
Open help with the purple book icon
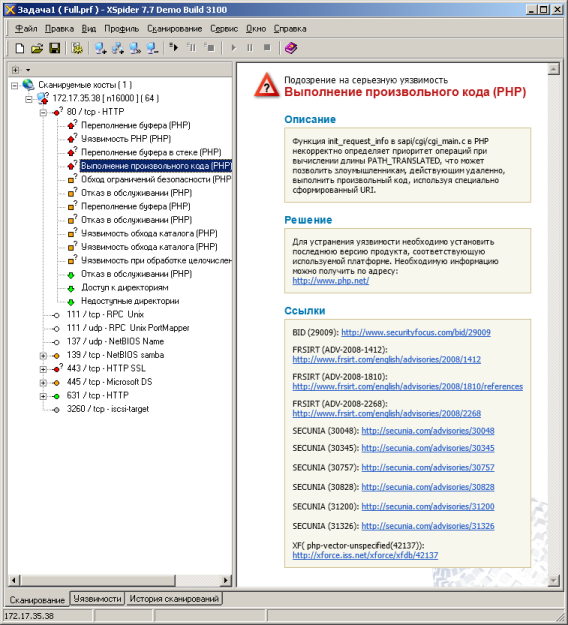click(291, 48)
